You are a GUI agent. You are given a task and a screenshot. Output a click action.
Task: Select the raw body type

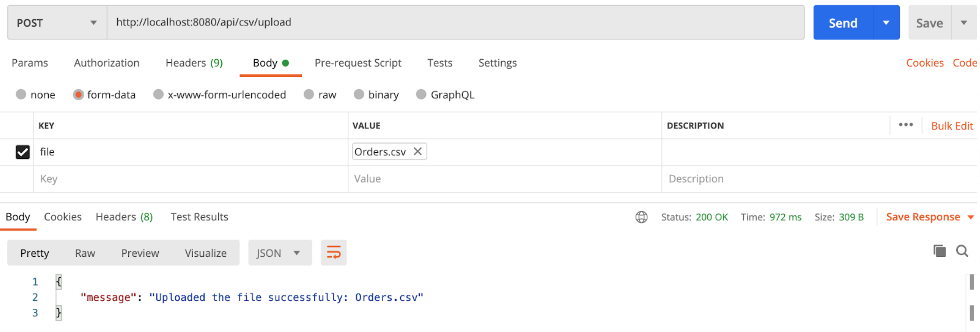309,94
